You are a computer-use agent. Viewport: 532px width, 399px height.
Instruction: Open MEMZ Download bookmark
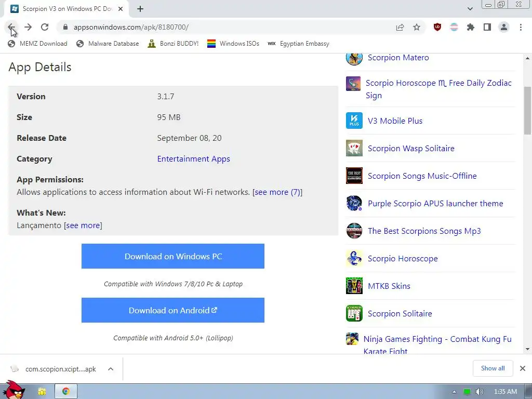pyautogui.click(x=37, y=44)
